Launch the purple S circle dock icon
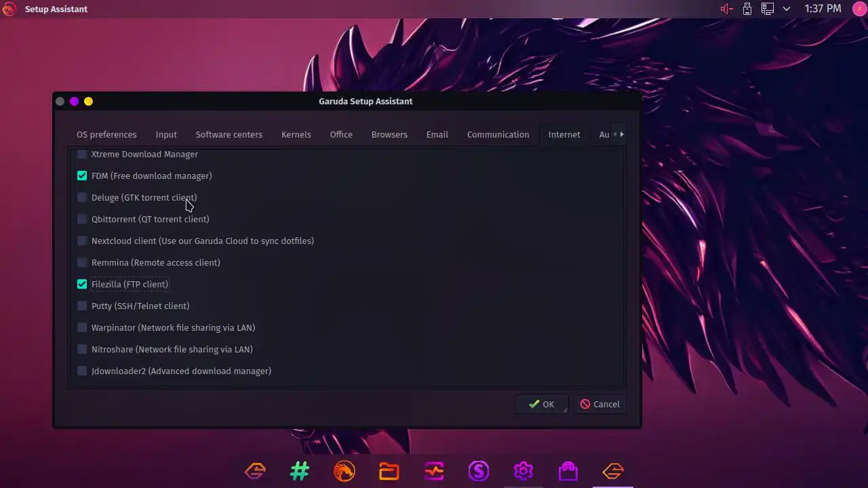Viewport: 868px width, 488px height. (x=479, y=470)
